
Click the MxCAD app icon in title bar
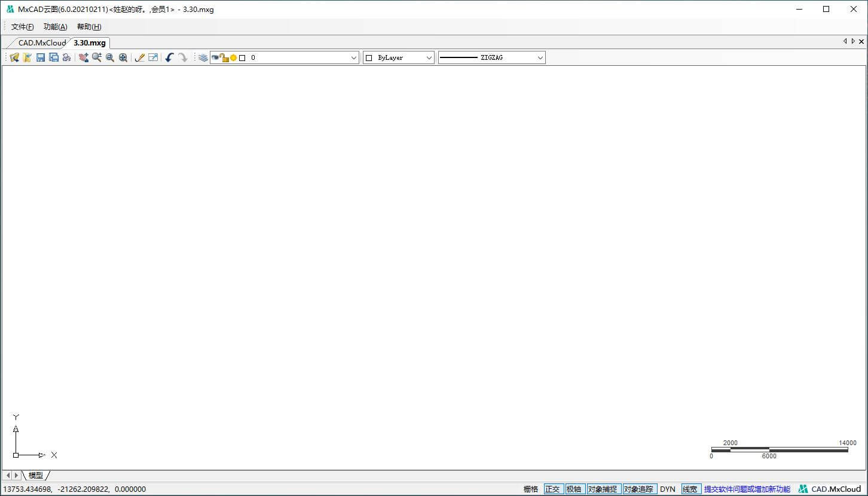point(10,9)
